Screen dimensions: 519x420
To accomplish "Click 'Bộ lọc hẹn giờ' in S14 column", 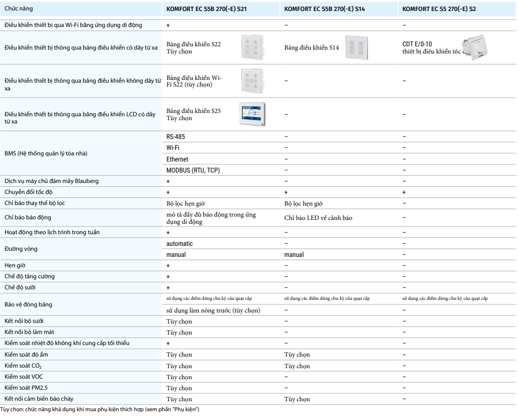I will [303, 203].
